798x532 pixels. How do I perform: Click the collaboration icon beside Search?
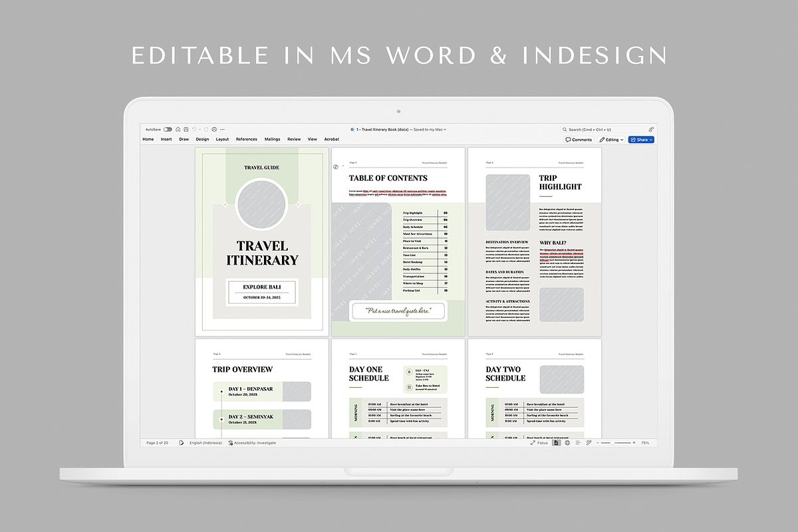(x=651, y=130)
